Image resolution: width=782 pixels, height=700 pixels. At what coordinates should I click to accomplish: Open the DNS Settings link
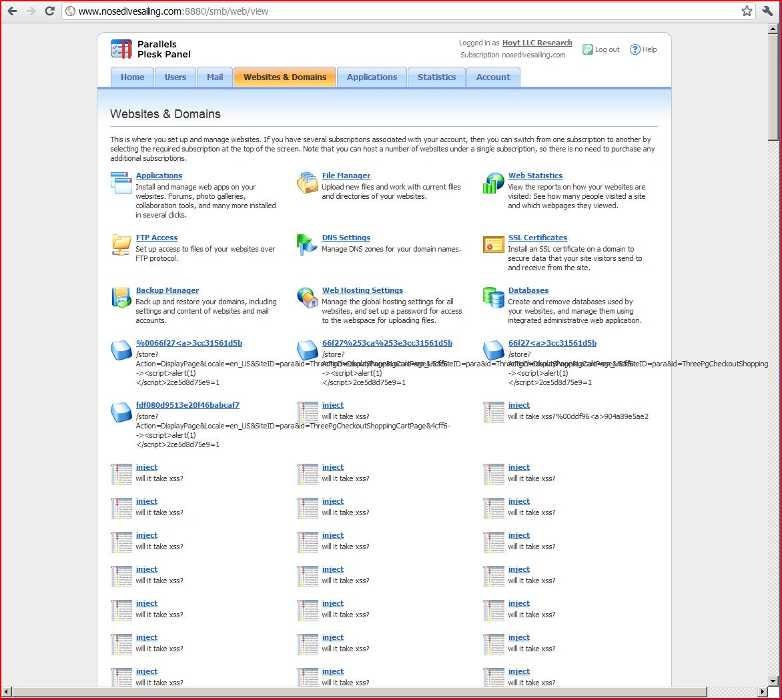[x=346, y=238]
